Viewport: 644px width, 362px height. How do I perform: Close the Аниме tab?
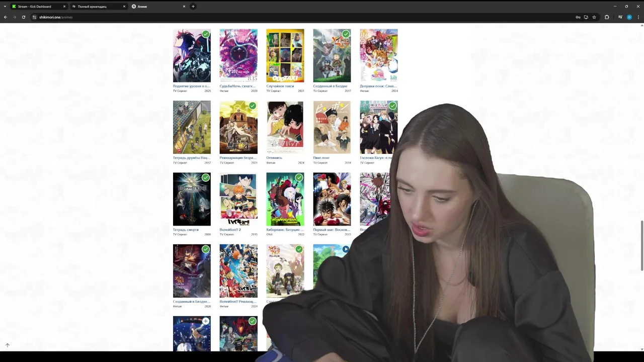point(184,7)
